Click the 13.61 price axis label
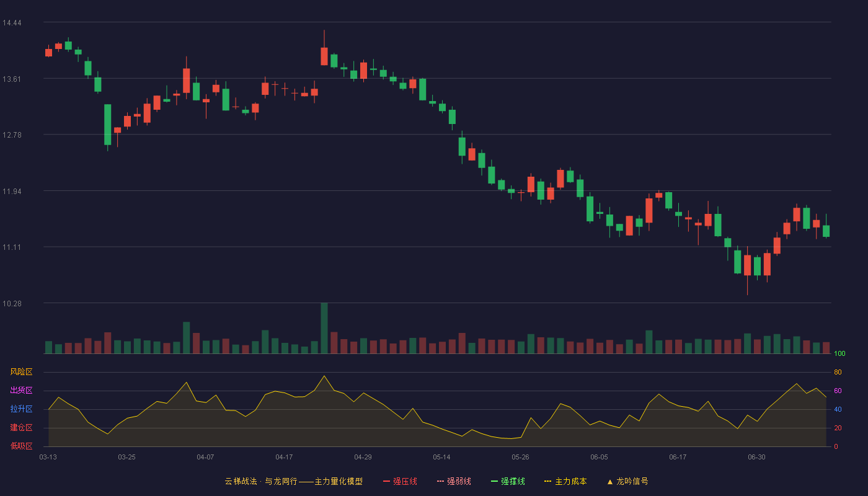Image resolution: width=868 pixels, height=496 pixels. tap(12, 79)
